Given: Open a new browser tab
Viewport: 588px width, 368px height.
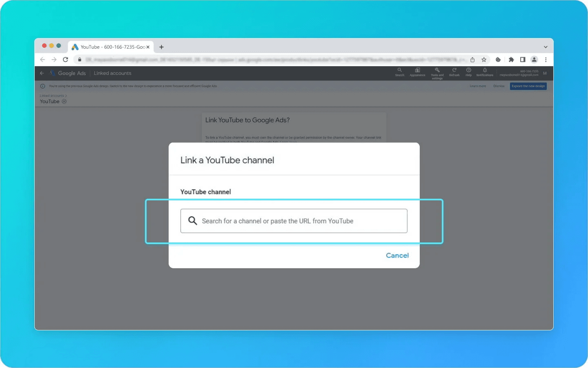Looking at the screenshot, I should pyautogui.click(x=161, y=47).
